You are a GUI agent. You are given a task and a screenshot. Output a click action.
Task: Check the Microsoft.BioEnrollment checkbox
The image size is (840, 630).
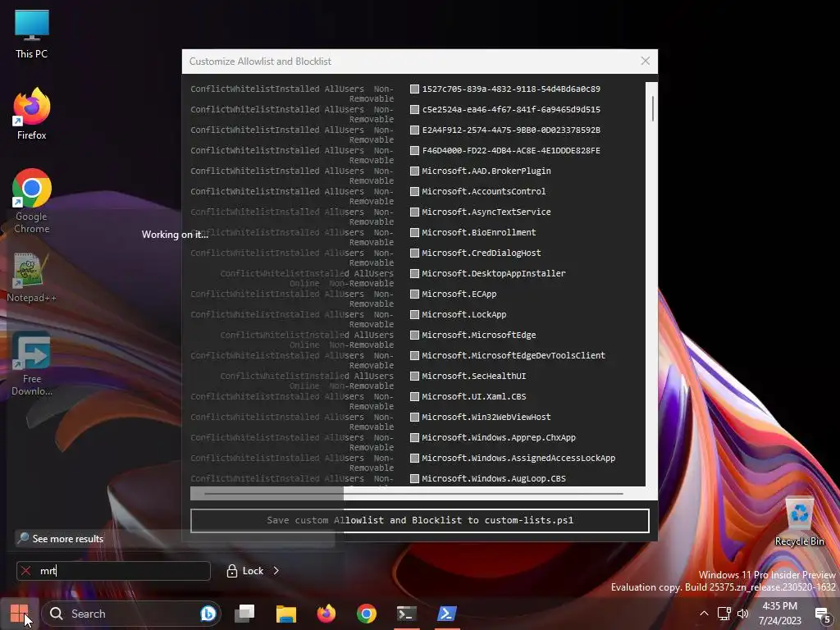(414, 232)
